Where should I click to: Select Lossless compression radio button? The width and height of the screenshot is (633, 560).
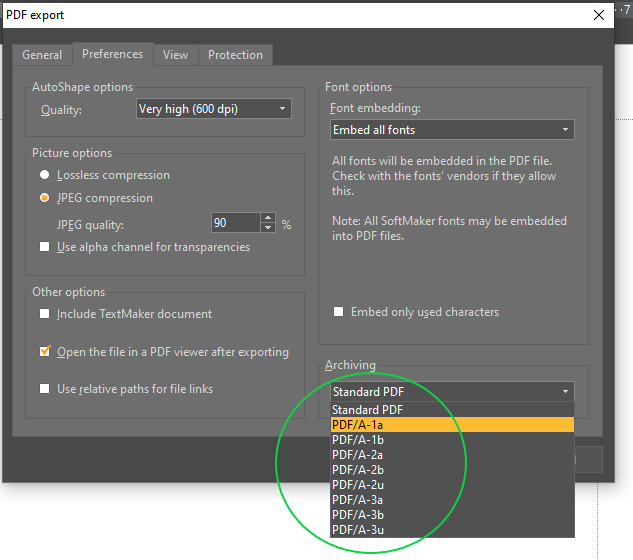(x=45, y=175)
